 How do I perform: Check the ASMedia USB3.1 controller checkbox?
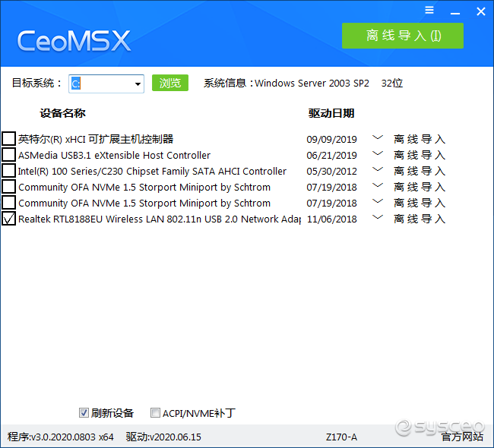coord(8,155)
